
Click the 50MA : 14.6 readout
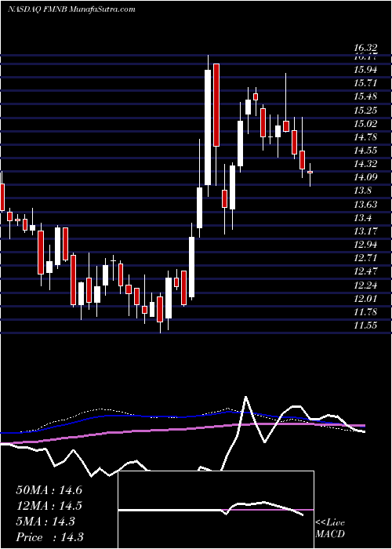coord(49,490)
